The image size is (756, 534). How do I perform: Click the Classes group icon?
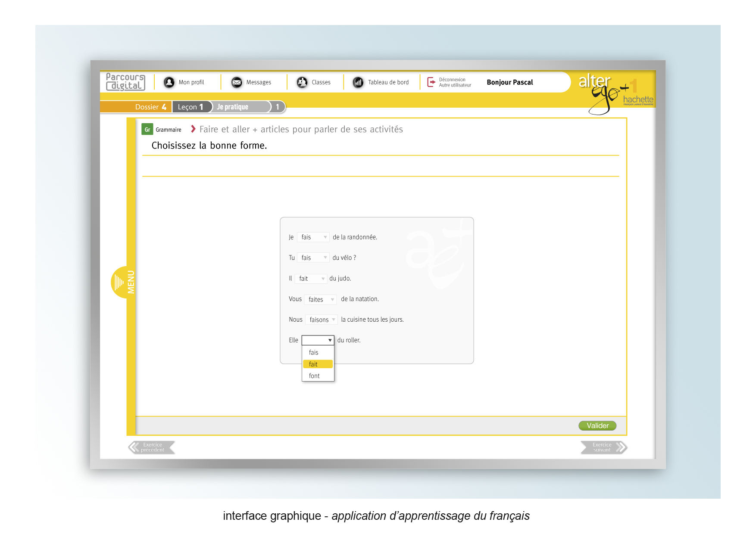302,82
